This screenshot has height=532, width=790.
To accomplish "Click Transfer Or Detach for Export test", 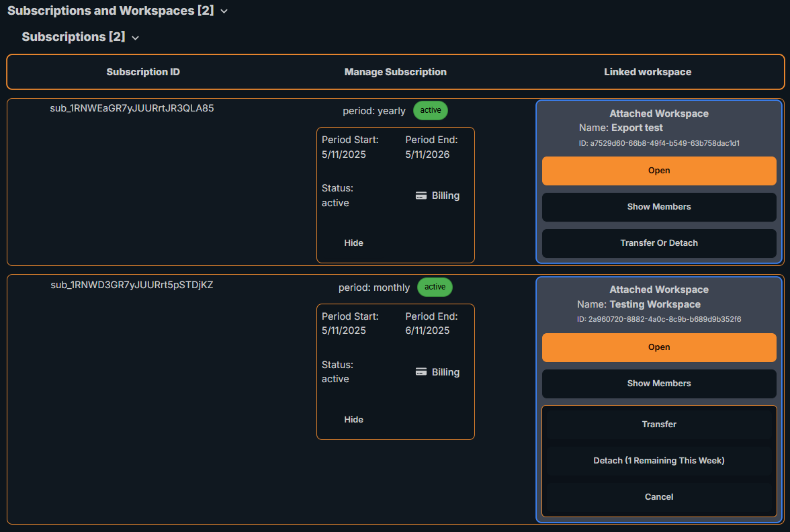I will [x=659, y=243].
